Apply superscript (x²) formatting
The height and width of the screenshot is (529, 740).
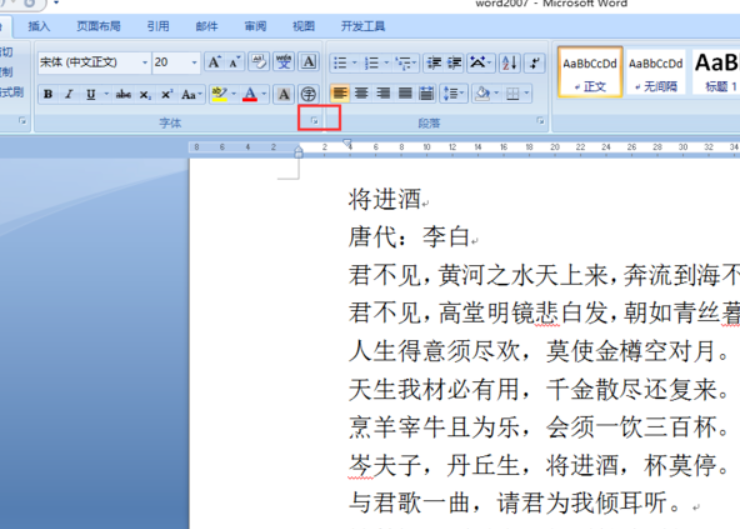[x=166, y=94]
